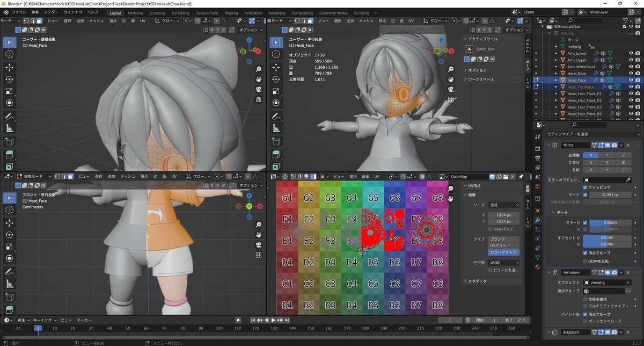Collapse the Mirror modifier panel

(549, 145)
